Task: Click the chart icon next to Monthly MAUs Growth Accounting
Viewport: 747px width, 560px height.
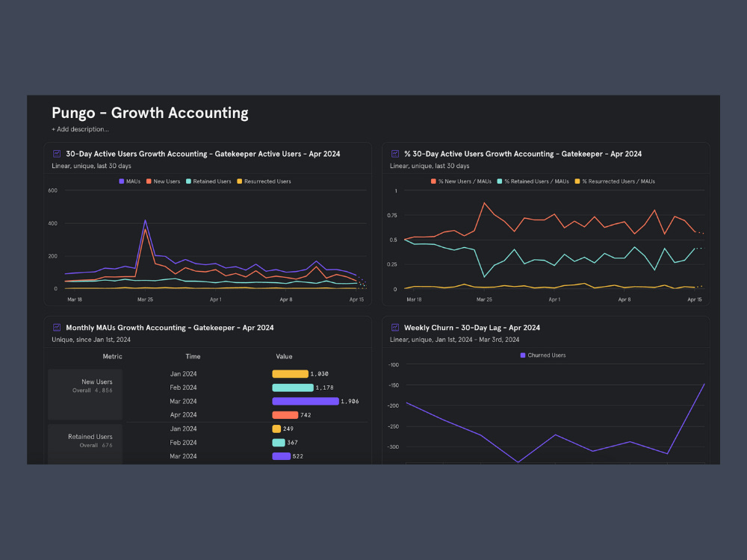Action: tap(55, 327)
